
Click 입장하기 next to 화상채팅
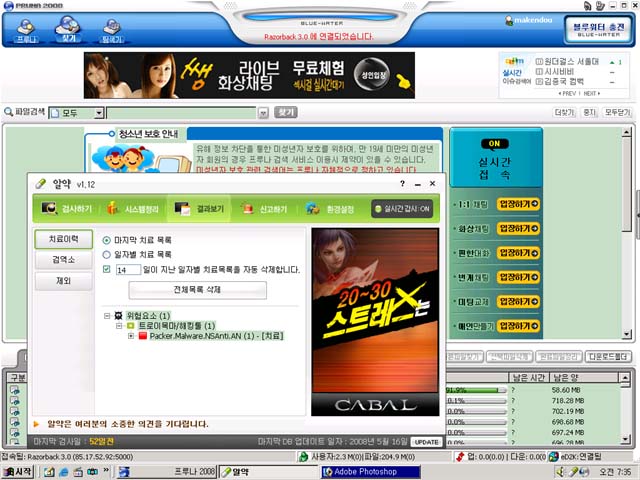tap(518, 229)
